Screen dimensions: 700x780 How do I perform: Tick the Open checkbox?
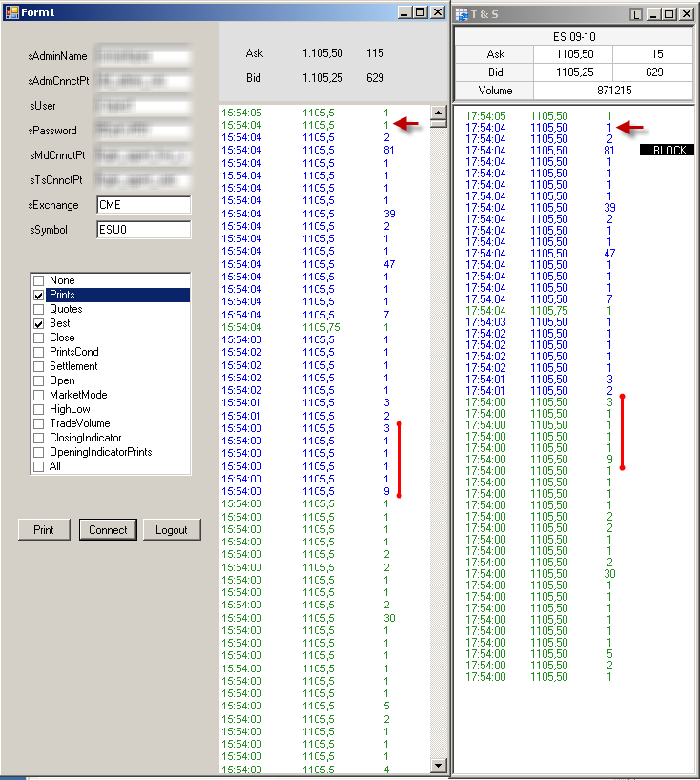tap(39, 381)
